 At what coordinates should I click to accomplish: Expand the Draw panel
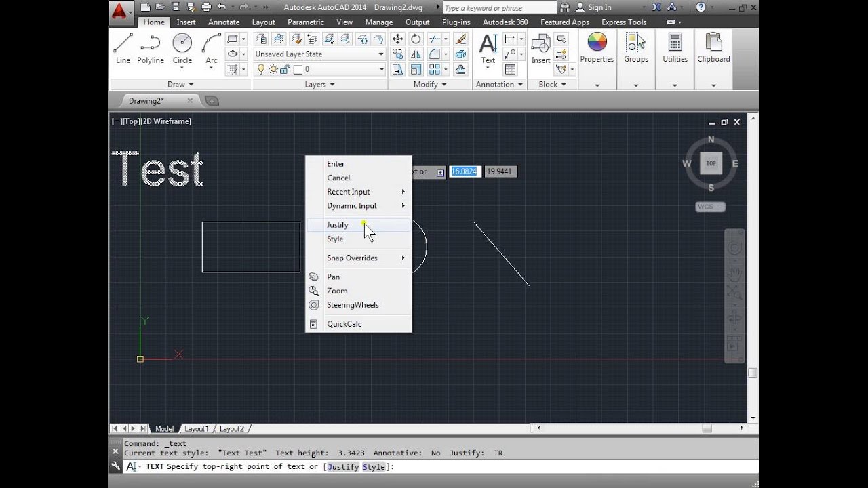coord(180,85)
